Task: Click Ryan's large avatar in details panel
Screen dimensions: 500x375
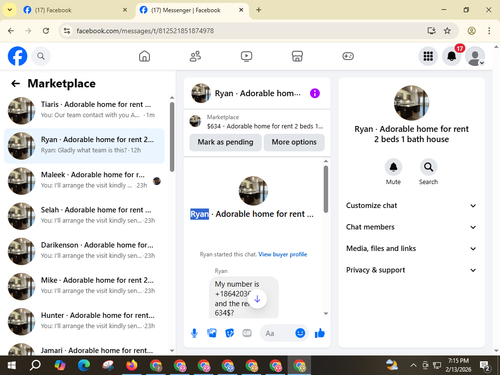Action: [411, 103]
